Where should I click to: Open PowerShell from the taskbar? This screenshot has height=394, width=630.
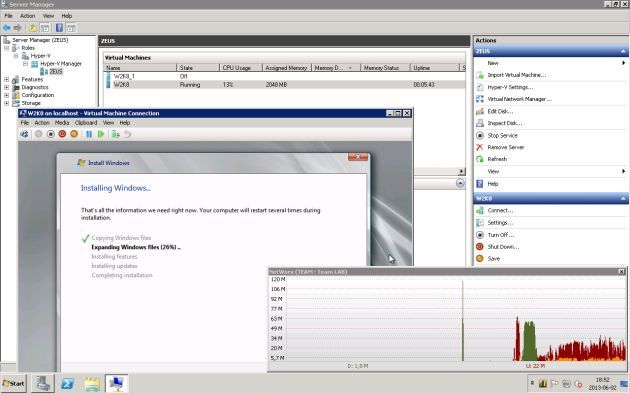click(x=67, y=384)
